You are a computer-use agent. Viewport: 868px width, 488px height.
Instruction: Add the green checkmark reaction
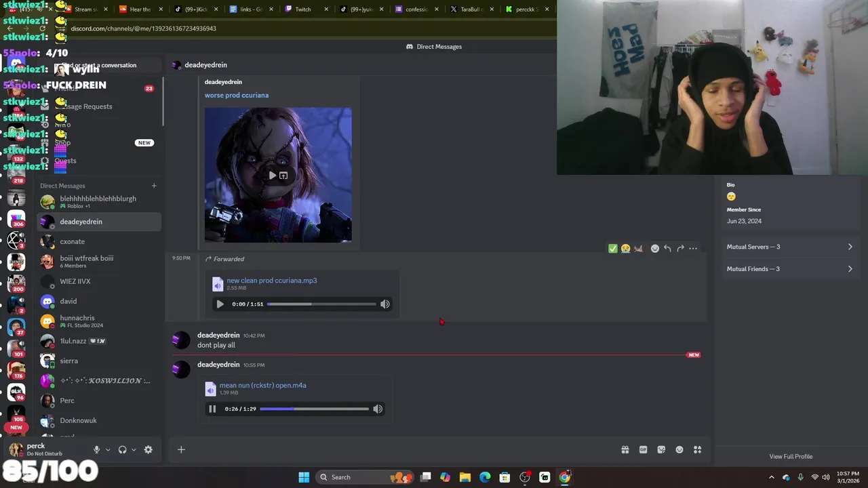tap(613, 249)
